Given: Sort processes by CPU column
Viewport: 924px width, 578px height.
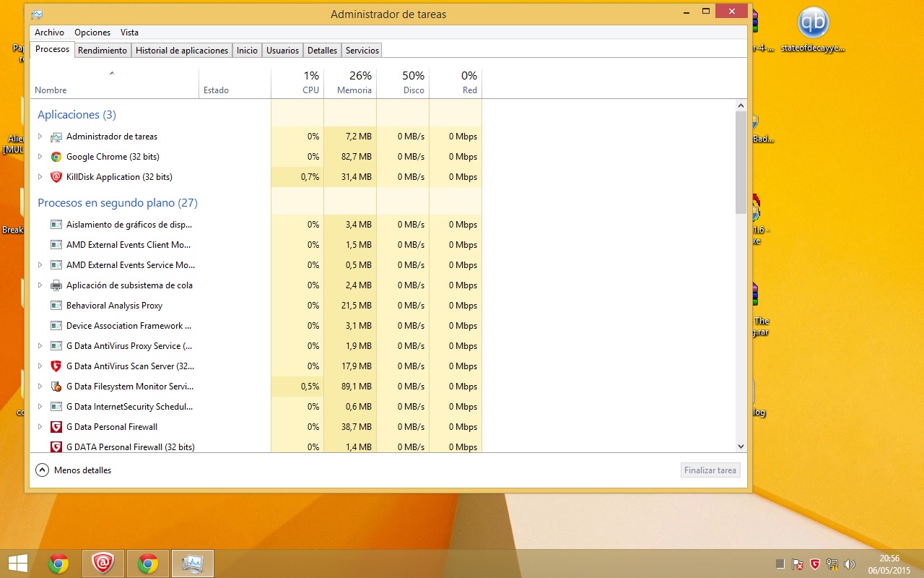Looking at the screenshot, I should [297, 83].
